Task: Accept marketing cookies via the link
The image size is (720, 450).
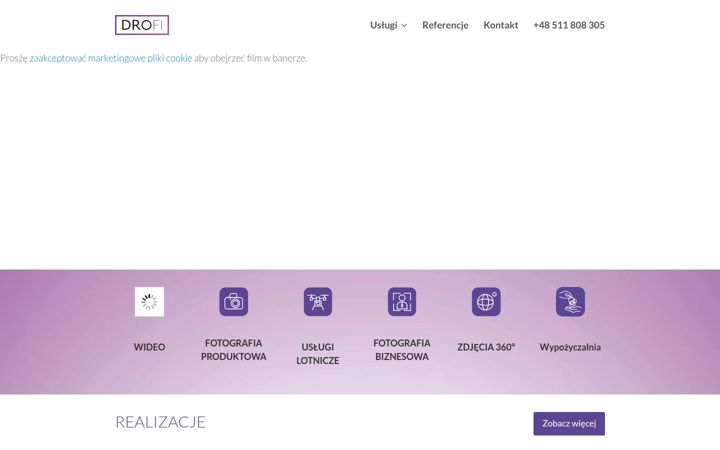Action: tap(111, 58)
